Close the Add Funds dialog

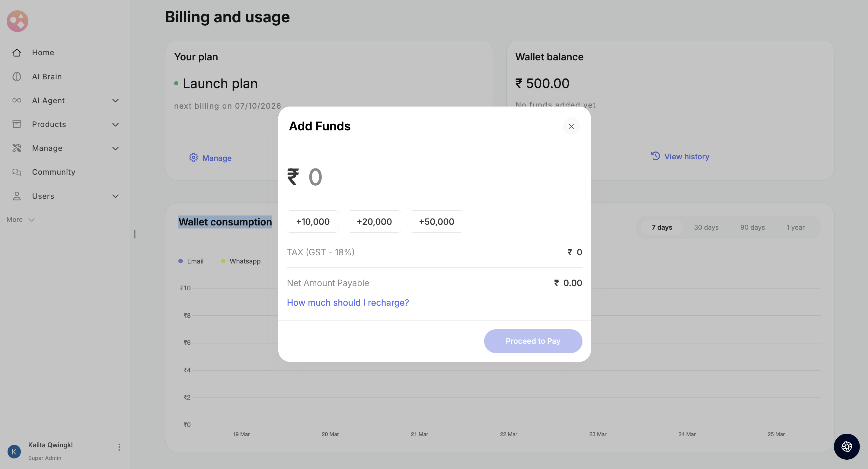tap(571, 126)
